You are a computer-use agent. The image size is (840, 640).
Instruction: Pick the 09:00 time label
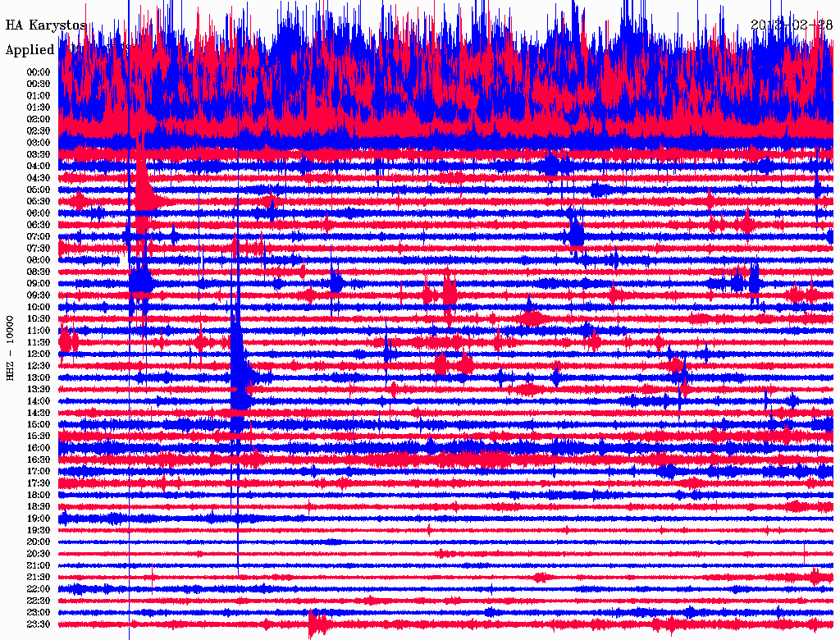(39, 284)
